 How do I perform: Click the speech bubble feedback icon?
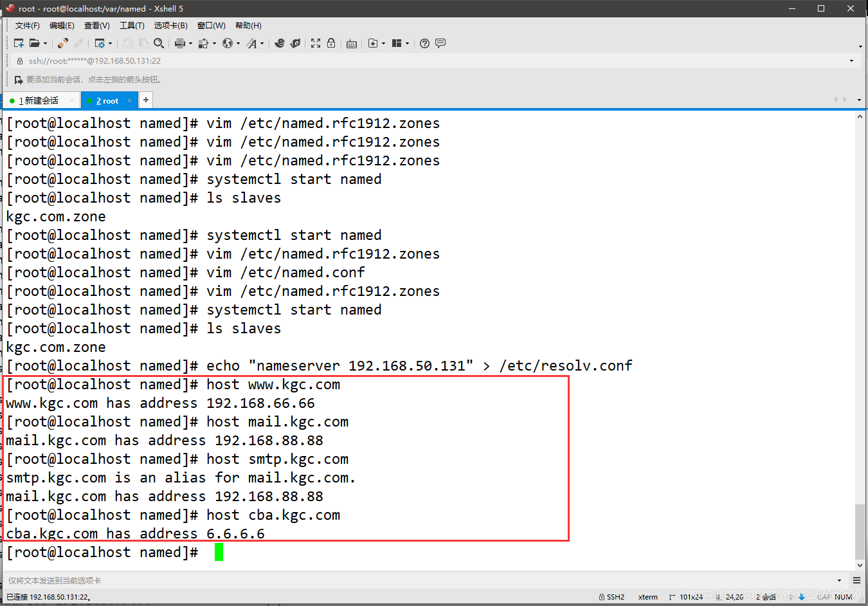(x=440, y=43)
